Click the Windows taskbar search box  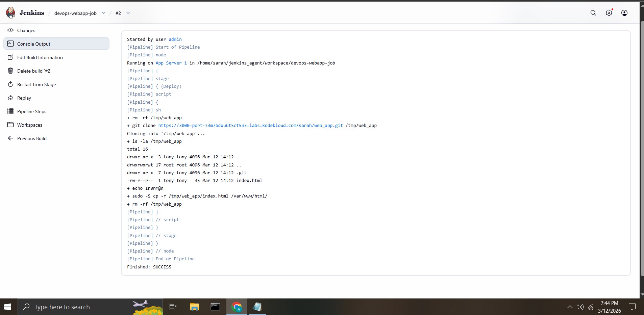90,307
